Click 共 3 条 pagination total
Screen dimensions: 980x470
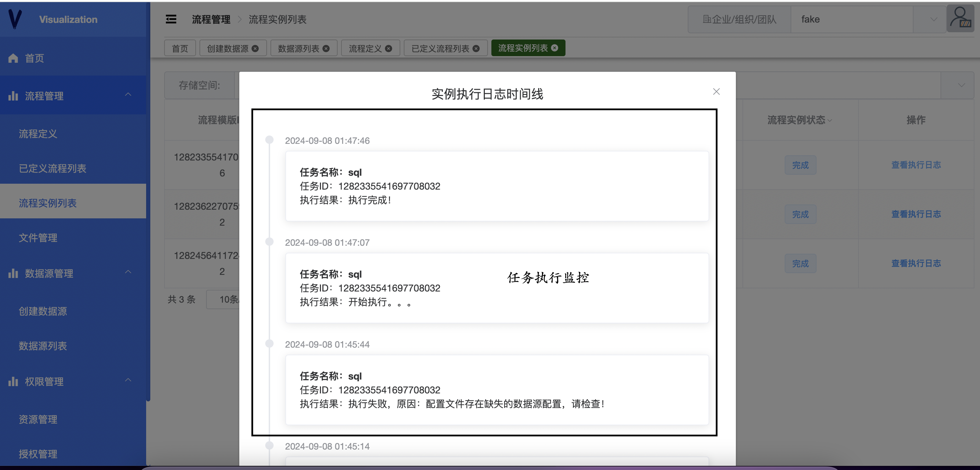click(x=181, y=299)
